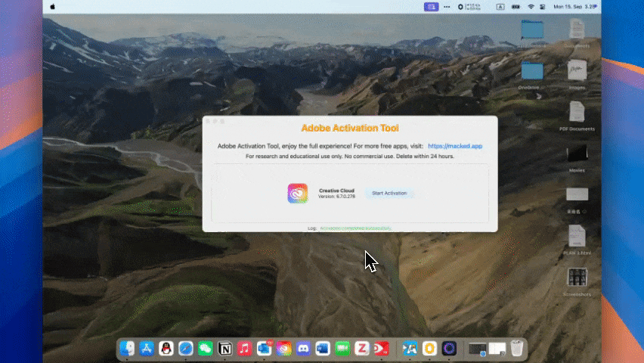Open the Apple menu

[53, 7]
